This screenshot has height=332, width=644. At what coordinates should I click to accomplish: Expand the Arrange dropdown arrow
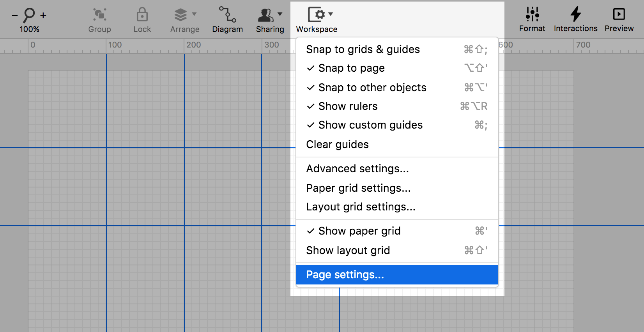(x=194, y=14)
